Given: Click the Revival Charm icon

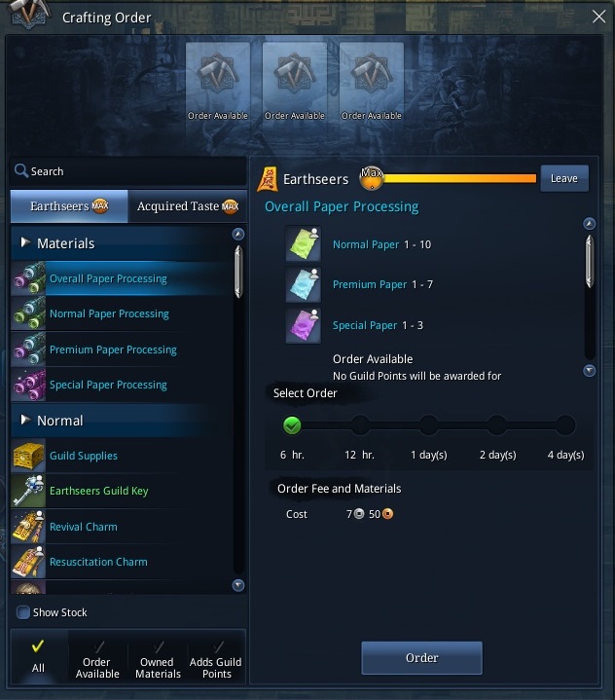Looking at the screenshot, I should [x=28, y=527].
